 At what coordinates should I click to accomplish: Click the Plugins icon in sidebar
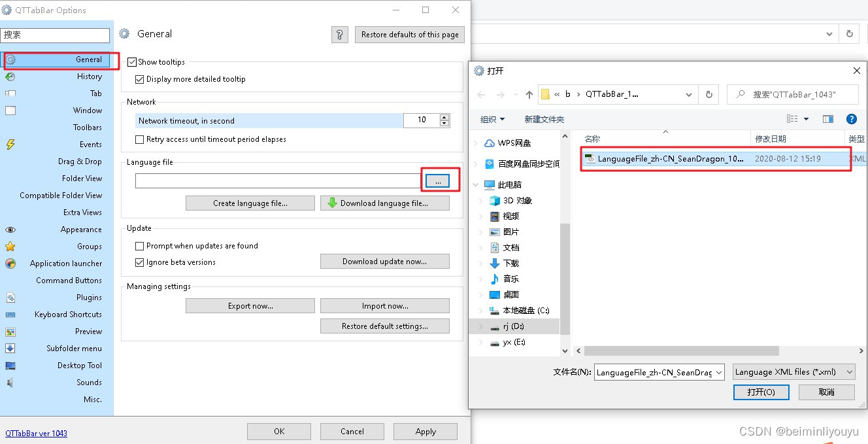10,298
